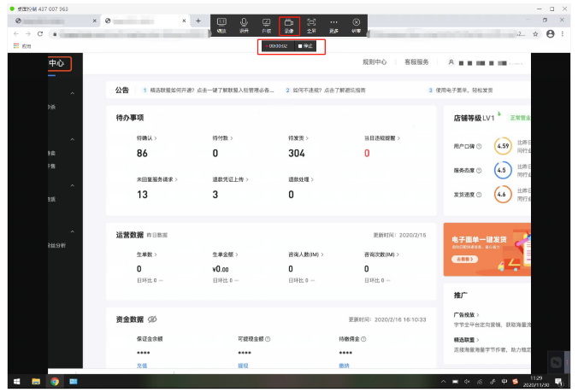Open the 生单数 metric link

tap(147, 255)
